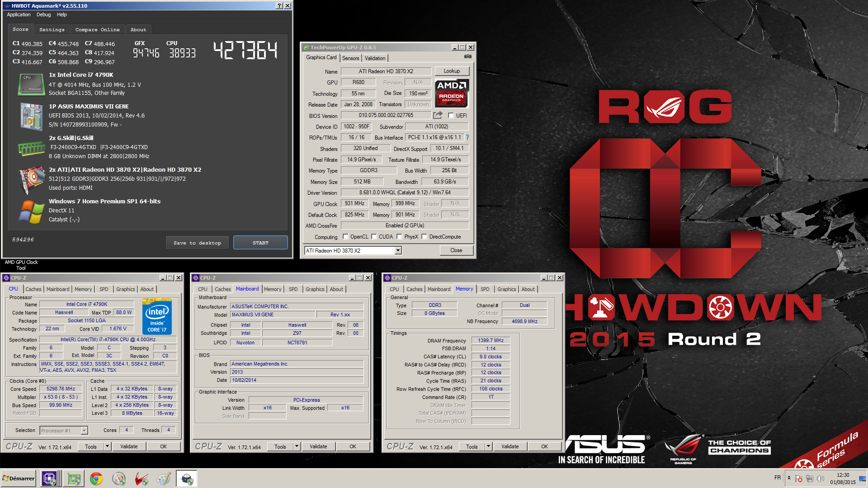Click the desktop preview icon by the clock

[863, 479]
